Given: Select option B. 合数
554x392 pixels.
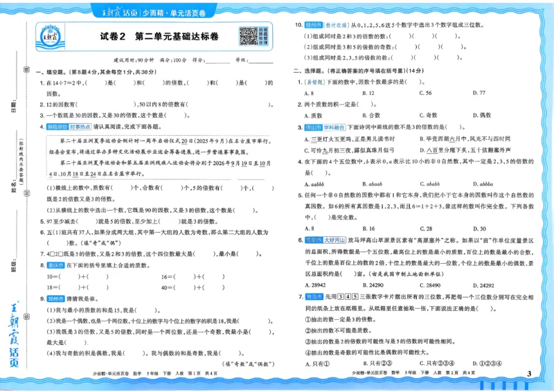Looking at the screenshot, I should pyautogui.click(x=371, y=115).
